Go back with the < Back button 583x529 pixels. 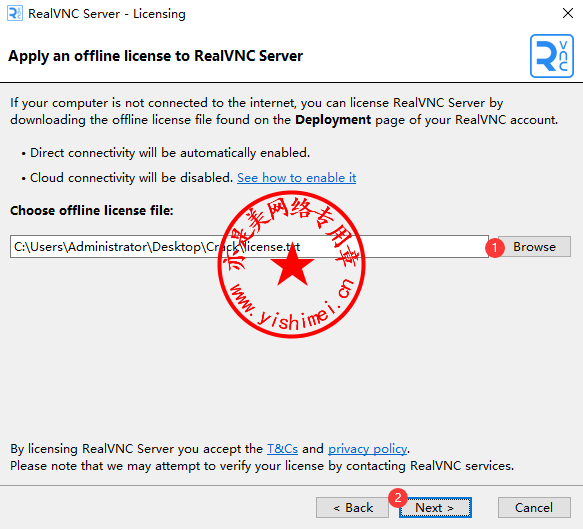pyautogui.click(x=352, y=507)
